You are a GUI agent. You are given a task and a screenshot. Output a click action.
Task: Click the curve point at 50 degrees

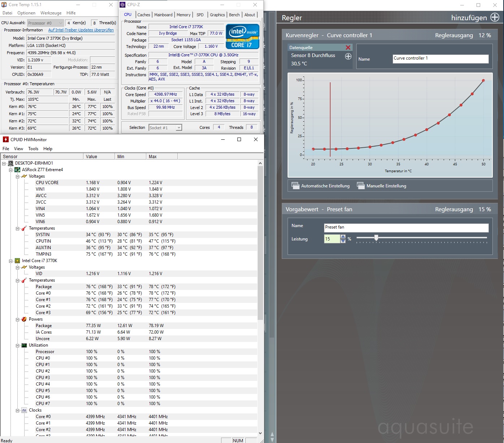483,81
